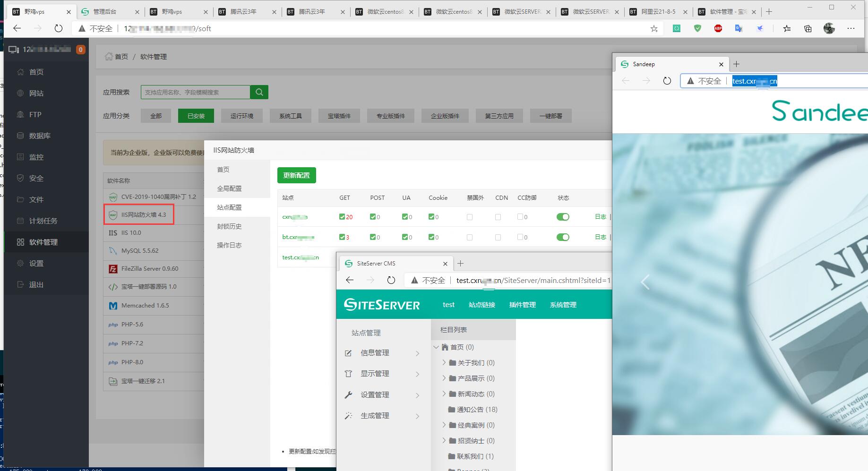
Task: Enable CDN checkbox for bt.cxr site row
Action: [x=498, y=237]
